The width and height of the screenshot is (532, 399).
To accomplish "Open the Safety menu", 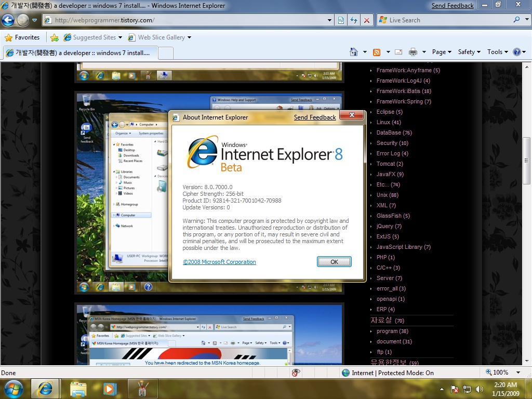I will pos(469,52).
